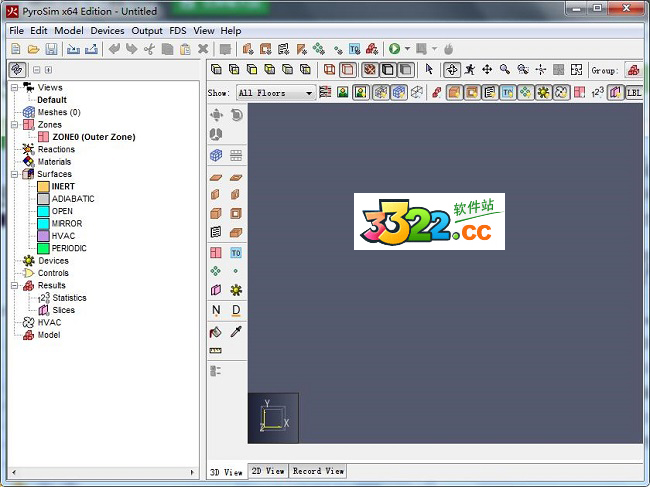
Task: Select the split mesh tool
Action: 236,155
